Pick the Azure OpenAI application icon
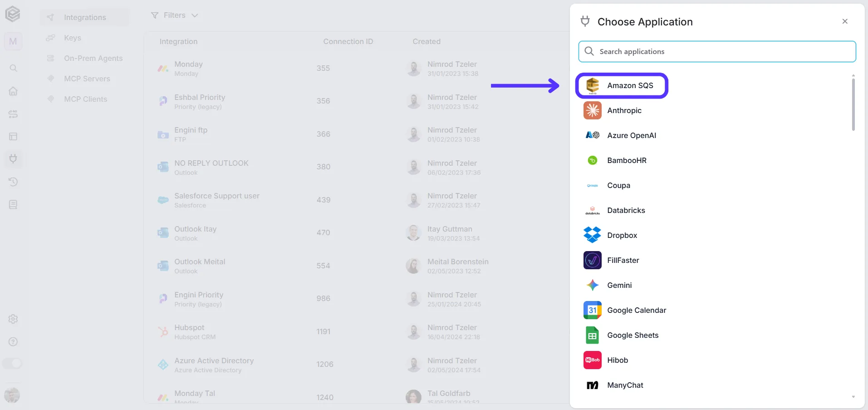The height and width of the screenshot is (410, 868). pos(592,135)
